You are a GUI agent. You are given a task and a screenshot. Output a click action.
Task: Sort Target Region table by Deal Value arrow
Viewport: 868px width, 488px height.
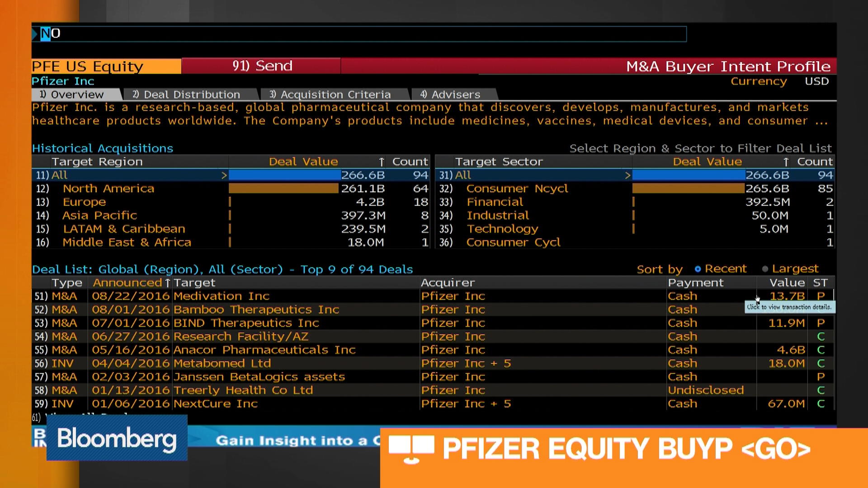(x=381, y=161)
